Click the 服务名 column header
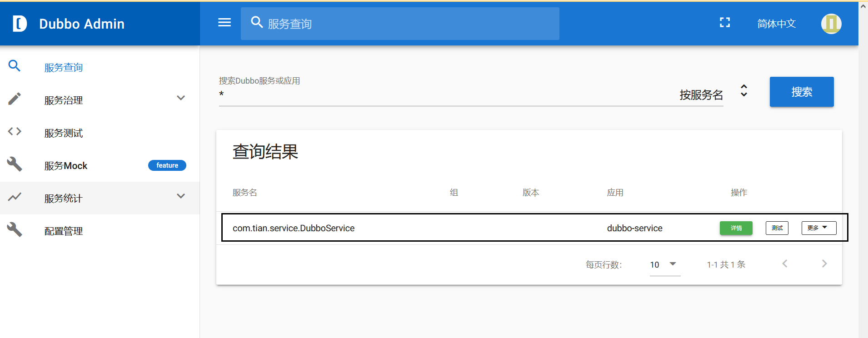This screenshot has width=868, height=338. (245, 193)
